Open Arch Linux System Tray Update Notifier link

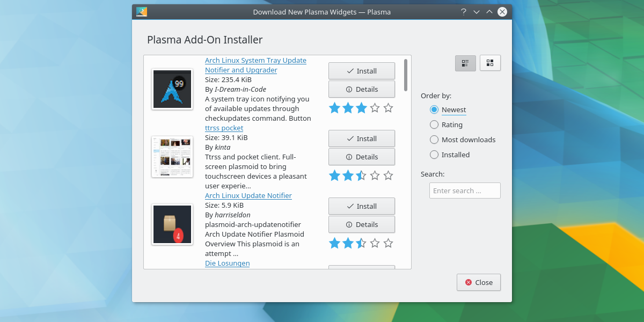click(255, 65)
